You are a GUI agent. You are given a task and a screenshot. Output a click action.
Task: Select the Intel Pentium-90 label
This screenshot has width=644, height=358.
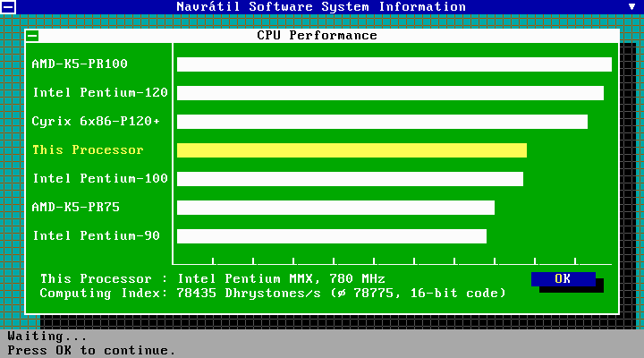tap(96, 235)
